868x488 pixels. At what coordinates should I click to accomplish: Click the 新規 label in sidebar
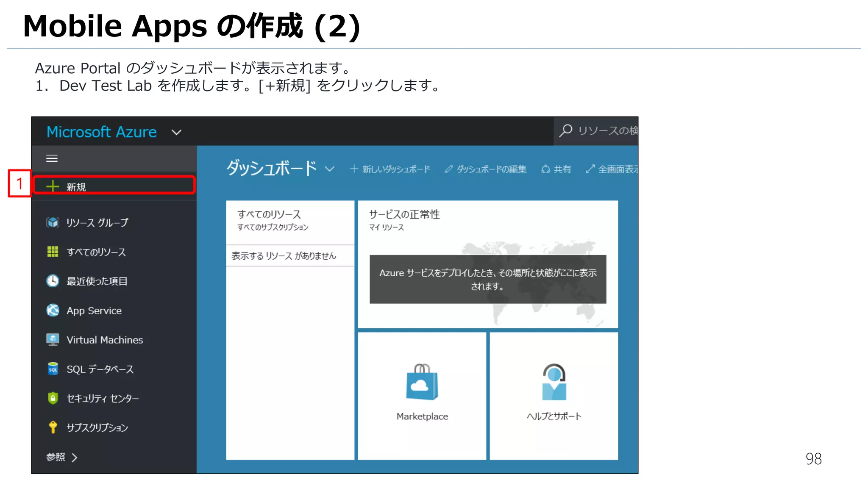[76, 187]
